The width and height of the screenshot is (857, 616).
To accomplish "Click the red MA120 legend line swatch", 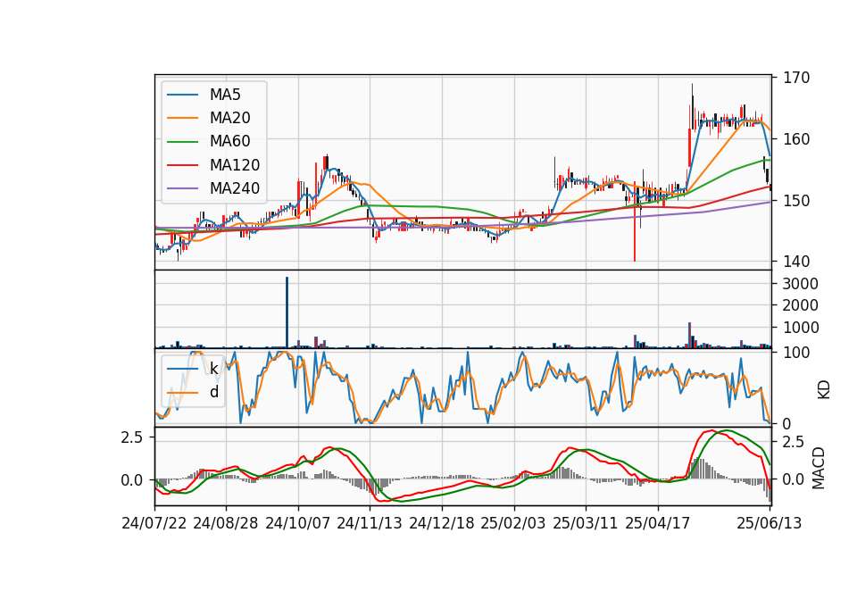I will (x=182, y=165).
